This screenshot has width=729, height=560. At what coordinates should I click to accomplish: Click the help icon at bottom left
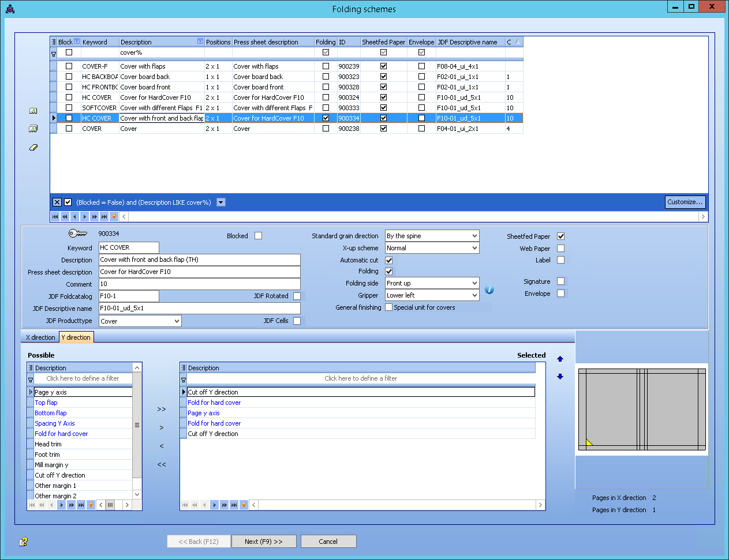[x=24, y=542]
